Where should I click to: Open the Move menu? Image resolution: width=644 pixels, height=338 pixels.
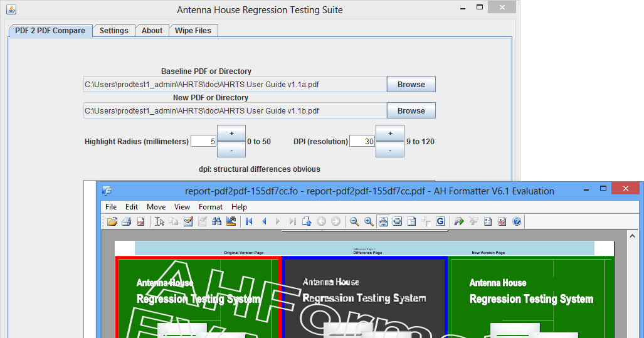coord(156,207)
